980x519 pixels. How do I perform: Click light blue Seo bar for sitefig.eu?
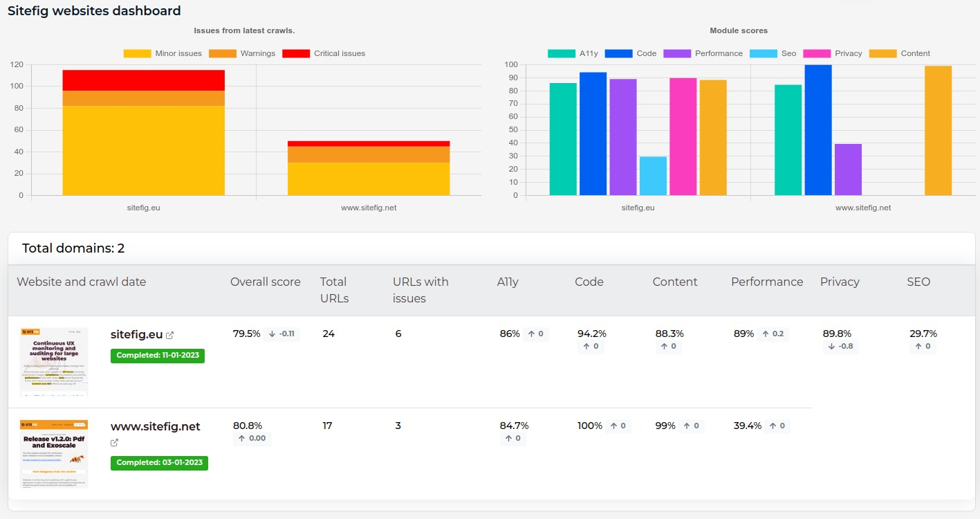[653, 176]
